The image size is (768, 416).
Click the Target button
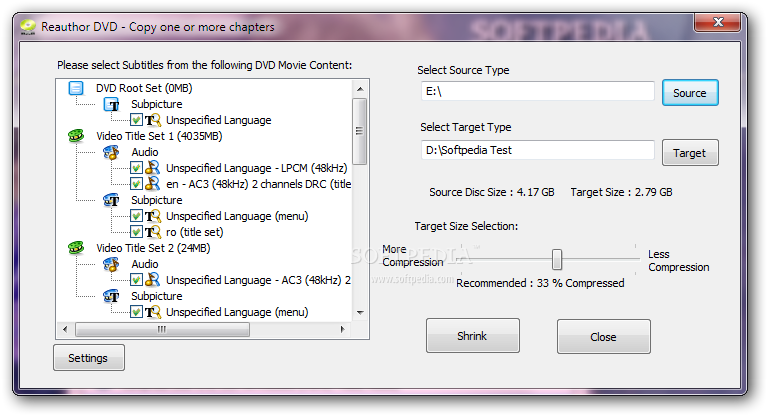point(690,153)
